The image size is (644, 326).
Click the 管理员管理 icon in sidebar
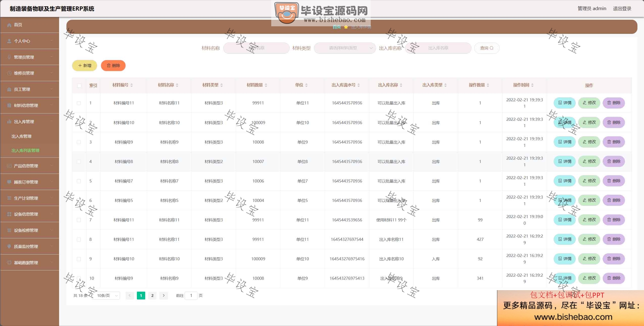coord(9,57)
